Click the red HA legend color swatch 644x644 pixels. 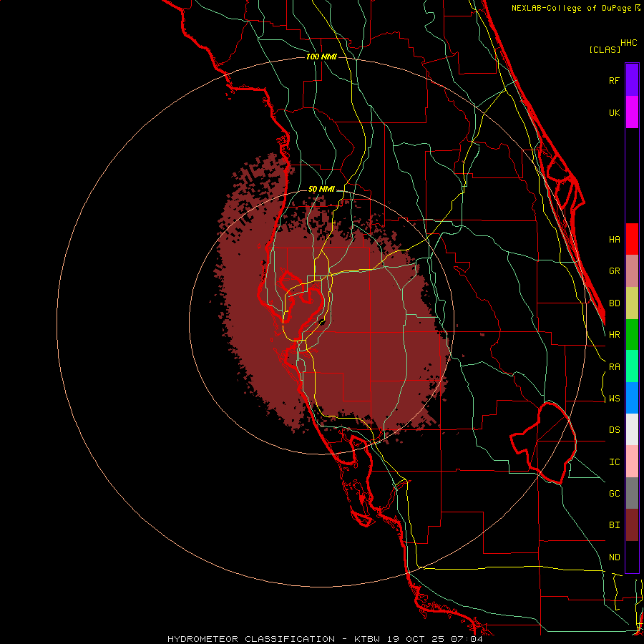[632, 239]
